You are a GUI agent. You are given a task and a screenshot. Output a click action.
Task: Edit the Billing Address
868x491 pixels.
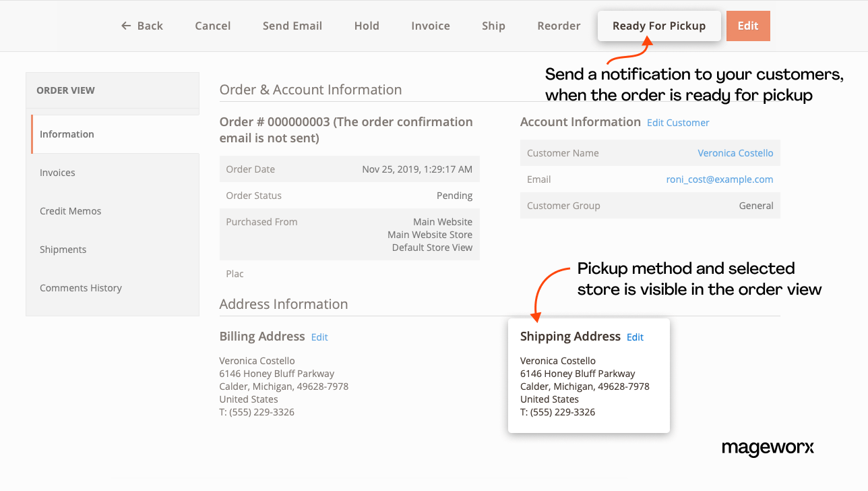(x=319, y=337)
